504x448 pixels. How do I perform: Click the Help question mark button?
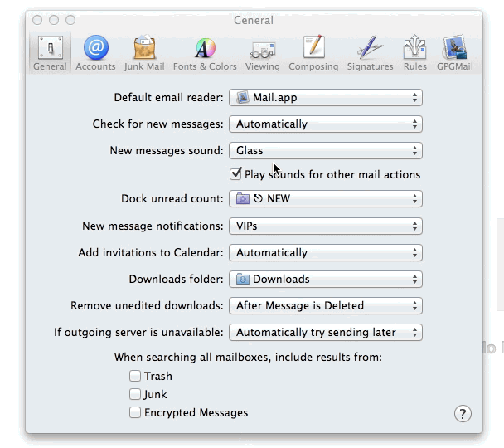(463, 414)
